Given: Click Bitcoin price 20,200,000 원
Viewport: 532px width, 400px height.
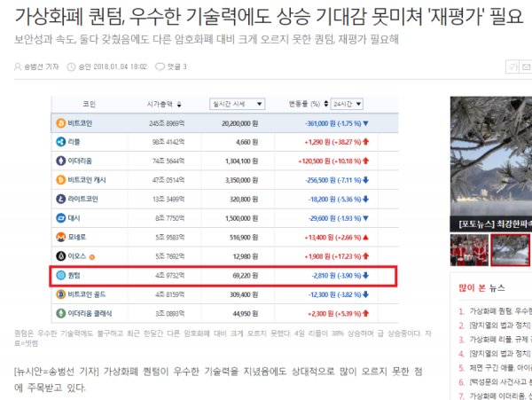Looking at the screenshot, I should 240,123.
